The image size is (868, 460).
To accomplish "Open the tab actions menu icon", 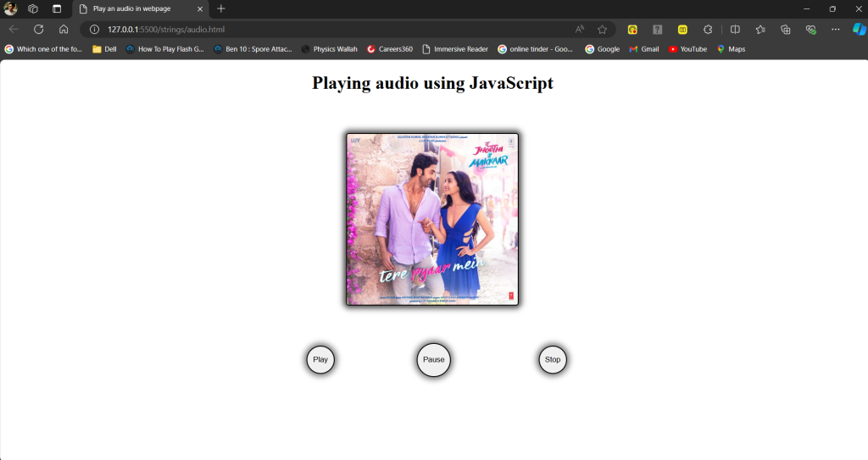I will click(x=57, y=8).
